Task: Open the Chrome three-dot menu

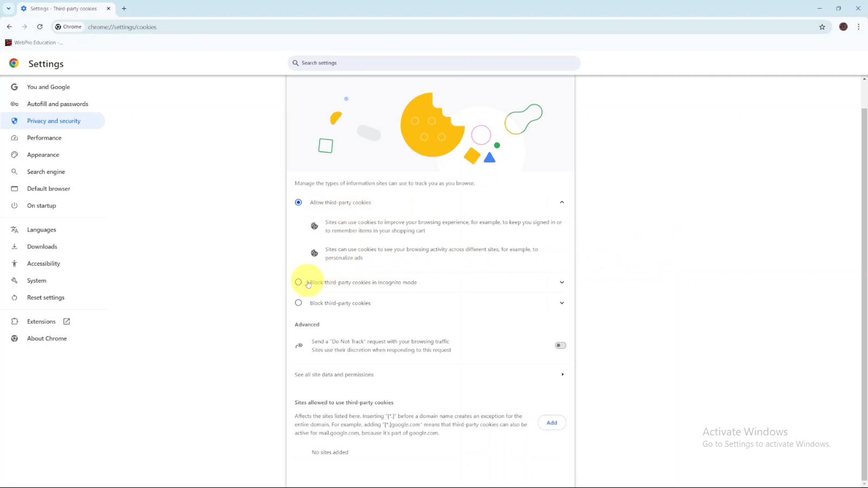Action: pos(858,27)
